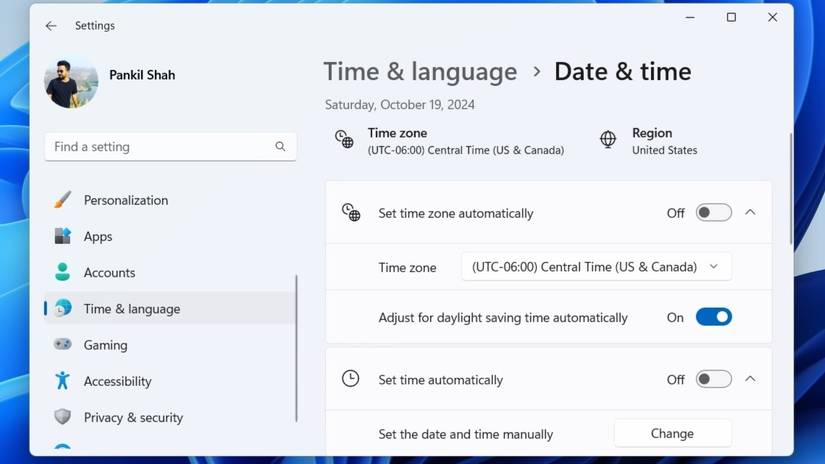Click the Accounts person icon

click(63, 272)
